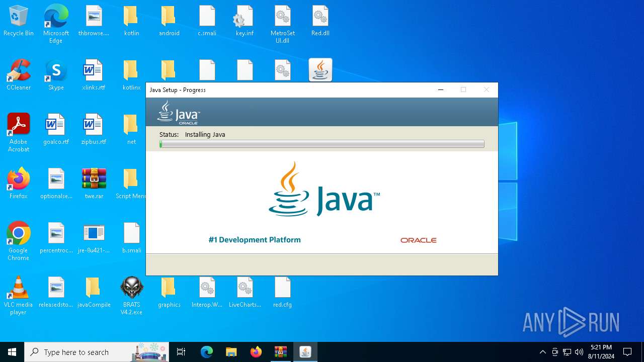Select the key.inf file icon
Viewport: 644px width, 362px height.
tap(245, 21)
